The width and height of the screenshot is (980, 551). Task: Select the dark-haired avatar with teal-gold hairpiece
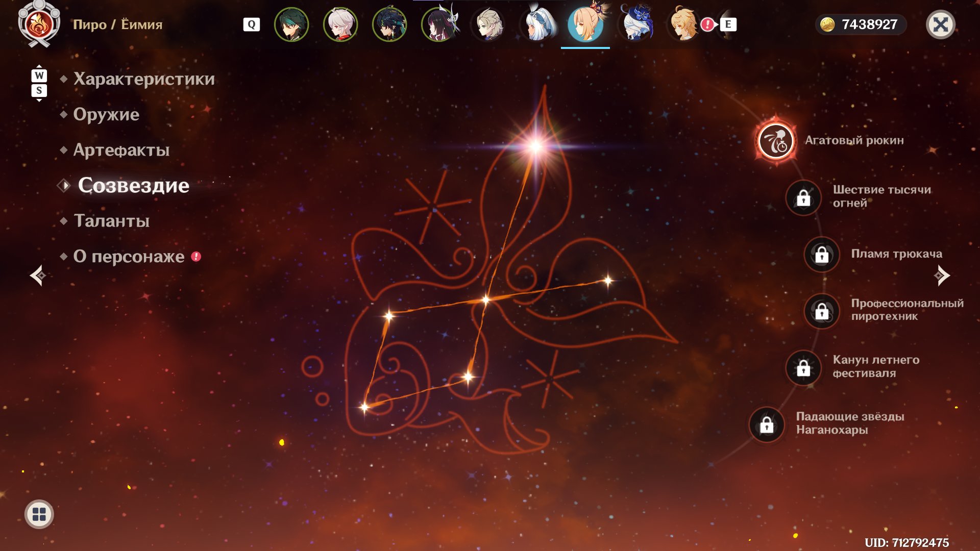(x=389, y=24)
